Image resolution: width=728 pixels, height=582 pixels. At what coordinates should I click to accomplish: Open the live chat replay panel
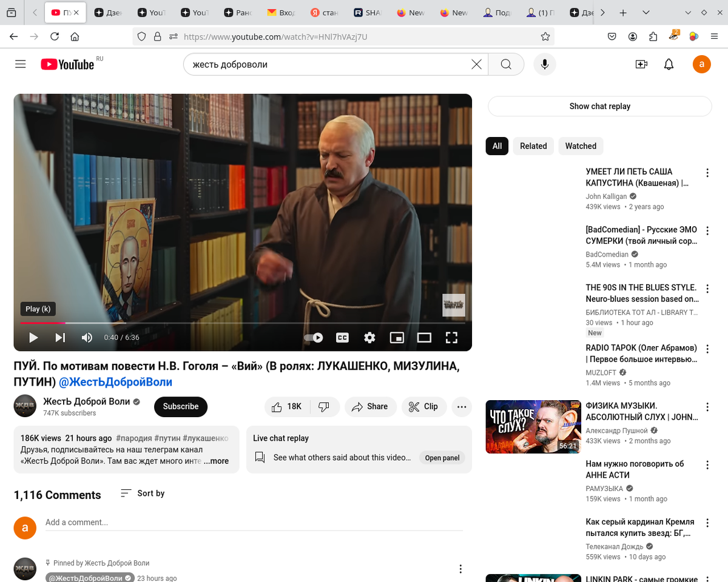pyautogui.click(x=442, y=458)
